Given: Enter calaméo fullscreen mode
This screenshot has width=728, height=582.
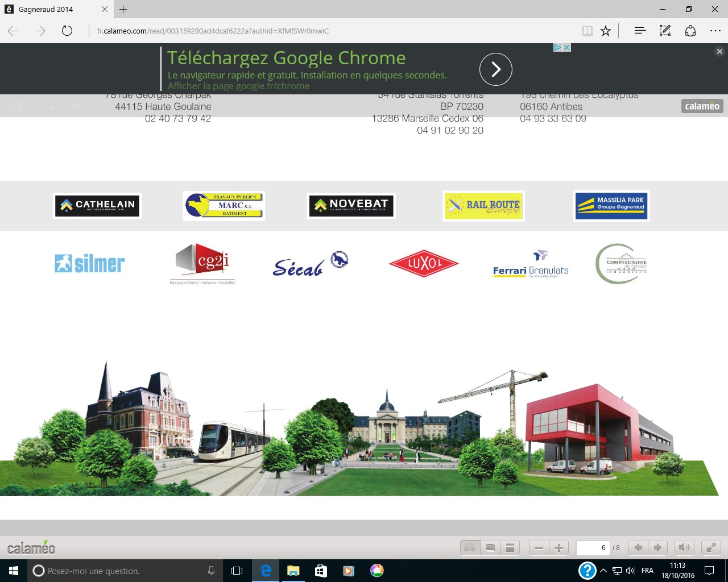Looking at the screenshot, I should point(711,548).
